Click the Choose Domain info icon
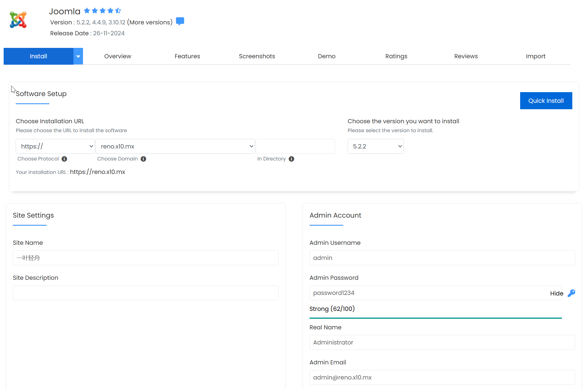This screenshot has height=389, width=588. click(143, 159)
